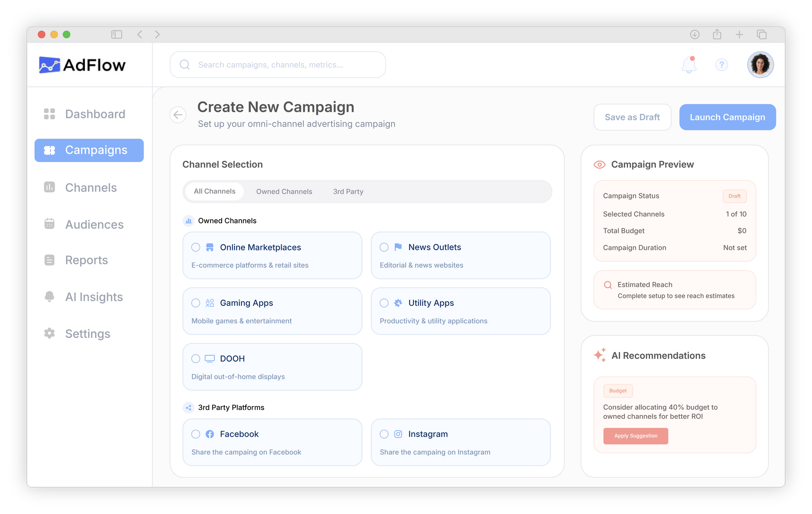This screenshot has height=514, width=812.
Task: Enable the Facebook channel option
Action: point(196,434)
